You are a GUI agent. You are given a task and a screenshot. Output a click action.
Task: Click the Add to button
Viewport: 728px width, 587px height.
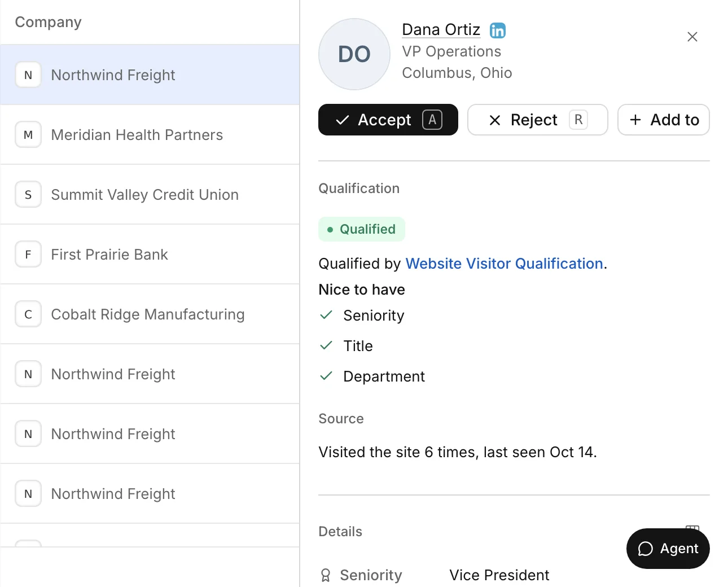664,120
